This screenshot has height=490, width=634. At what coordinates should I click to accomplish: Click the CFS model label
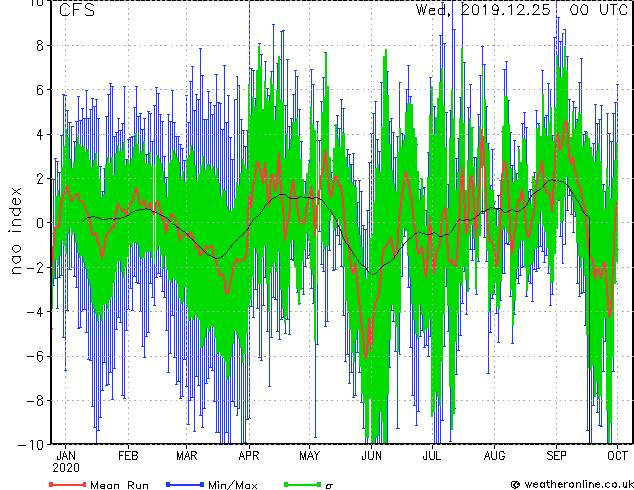click(76, 10)
